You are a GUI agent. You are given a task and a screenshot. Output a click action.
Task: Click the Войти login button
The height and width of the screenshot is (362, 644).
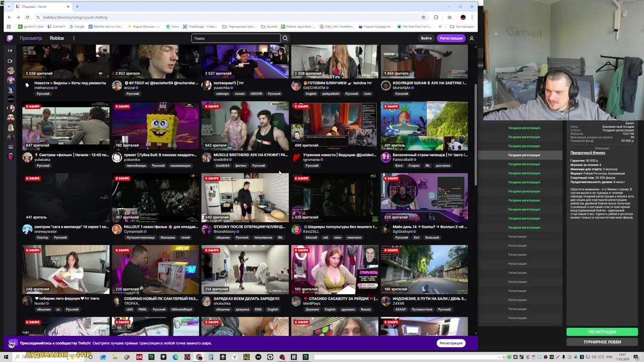pos(426,38)
